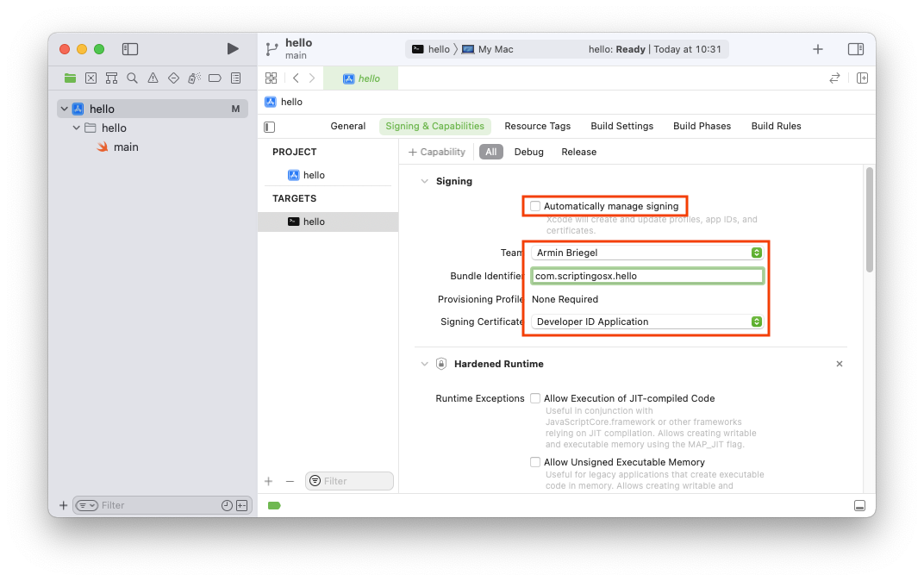The width and height of the screenshot is (924, 581).
Task: Add a Capability
Action: click(437, 152)
